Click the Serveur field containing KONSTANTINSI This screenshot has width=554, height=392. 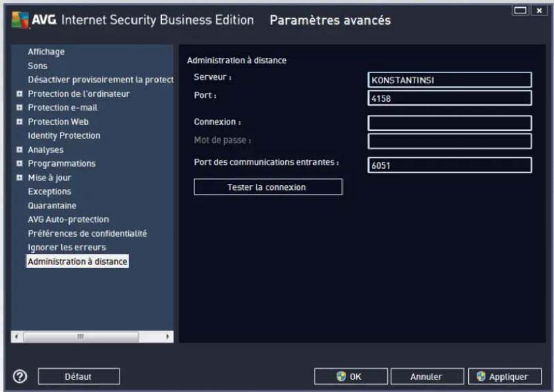click(x=450, y=80)
